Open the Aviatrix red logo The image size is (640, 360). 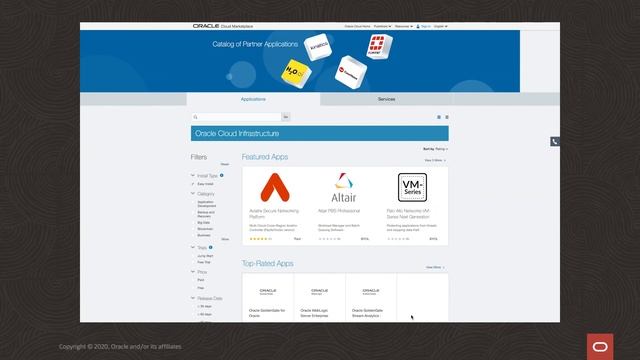[x=275, y=187]
